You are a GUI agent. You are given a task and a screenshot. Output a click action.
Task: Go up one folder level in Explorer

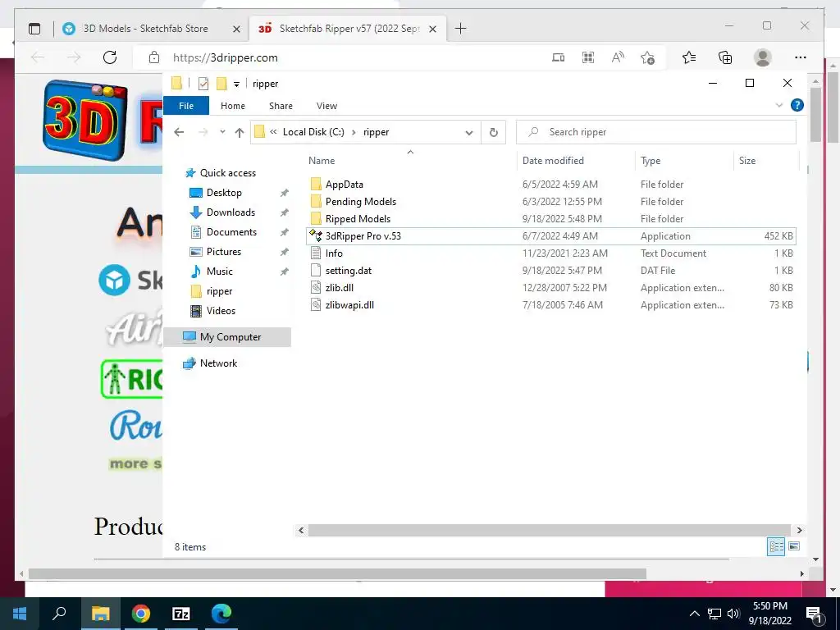point(239,132)
